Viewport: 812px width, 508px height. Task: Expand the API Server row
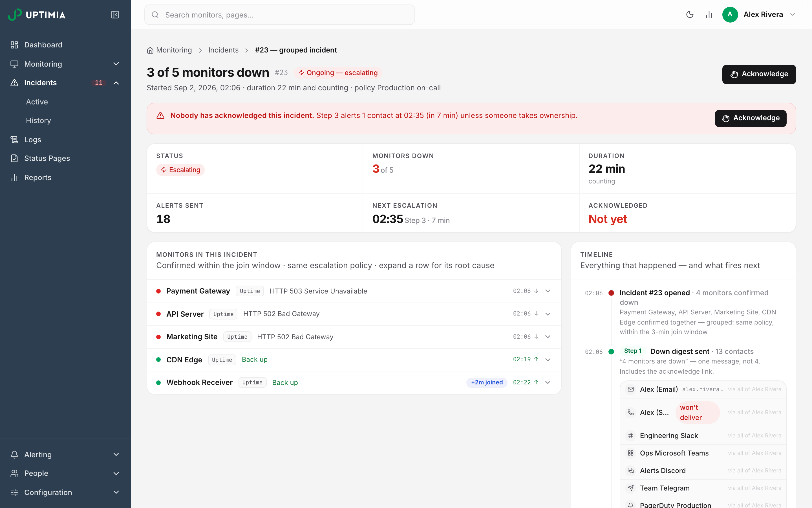548,314
